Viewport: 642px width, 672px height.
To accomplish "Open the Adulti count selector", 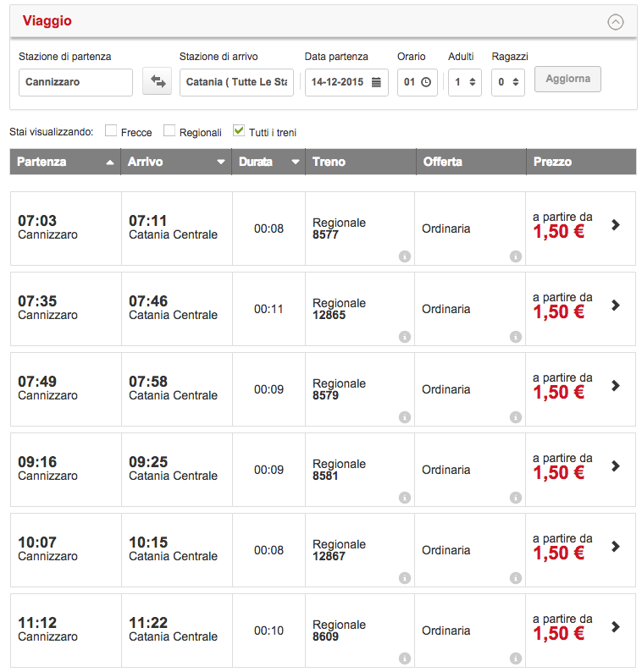I will pos(464,83).
